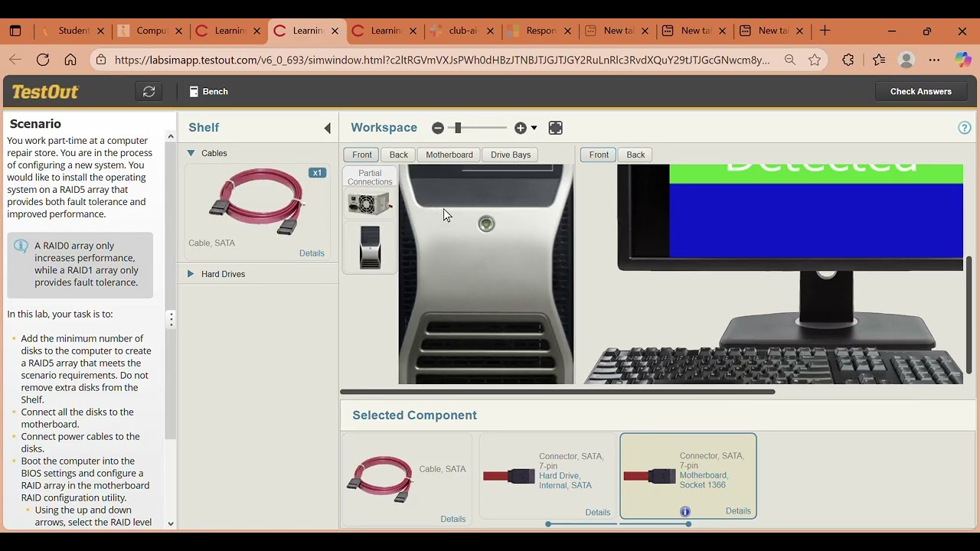The image size is (980, 551).
Task: Click the site info lock icon
Action: click(x=102, y=60)
